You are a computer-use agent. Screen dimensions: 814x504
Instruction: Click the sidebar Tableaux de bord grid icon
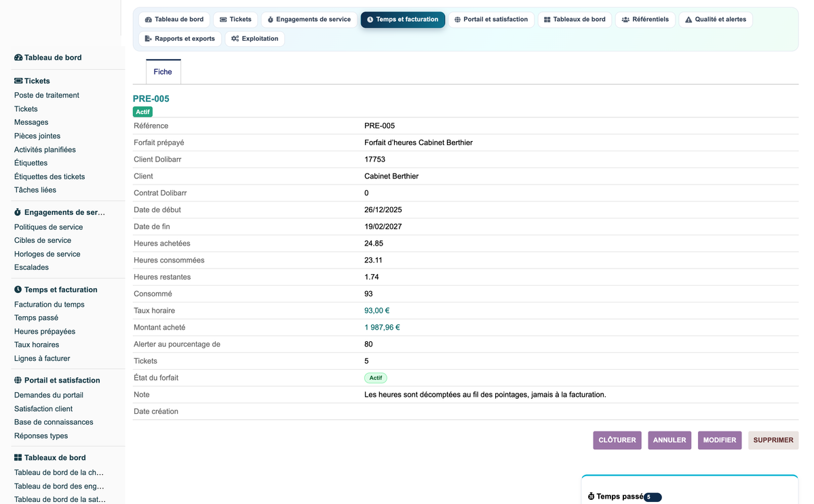(x=18, y=458)
